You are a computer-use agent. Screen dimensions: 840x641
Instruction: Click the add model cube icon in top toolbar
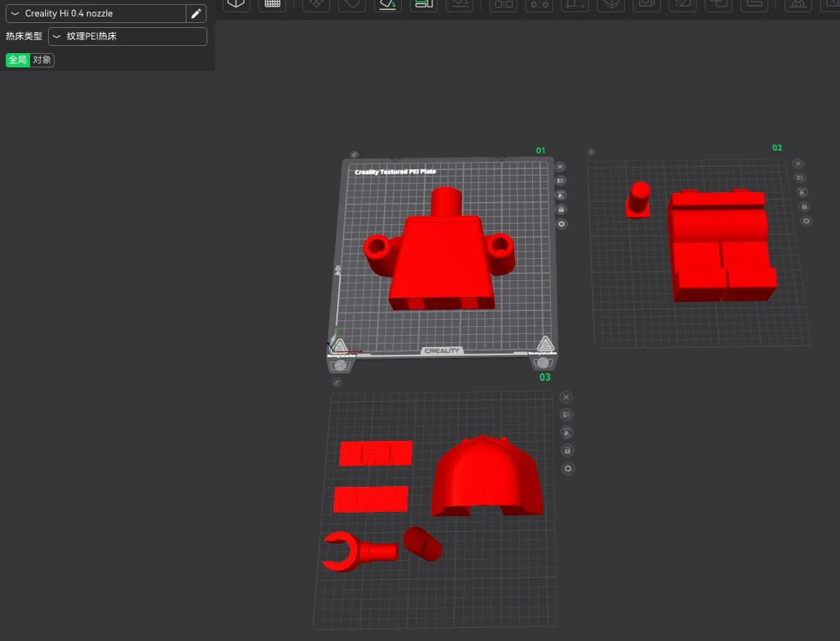pyautogui.click(x=236, y=4)
